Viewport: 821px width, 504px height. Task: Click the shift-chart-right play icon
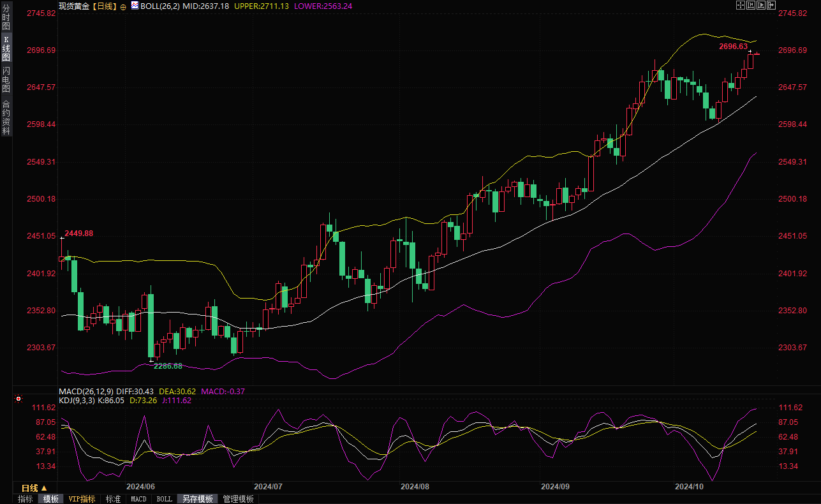tap(761, 5)
